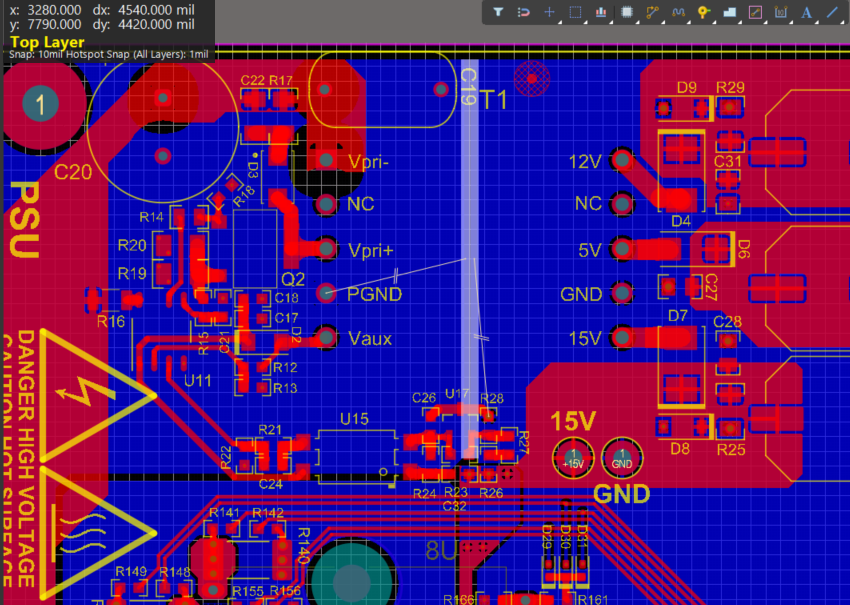This screenshot has width=850, height=605.
Task: Open the Selection Filter funnel icon
Action: tap(498, 12)
